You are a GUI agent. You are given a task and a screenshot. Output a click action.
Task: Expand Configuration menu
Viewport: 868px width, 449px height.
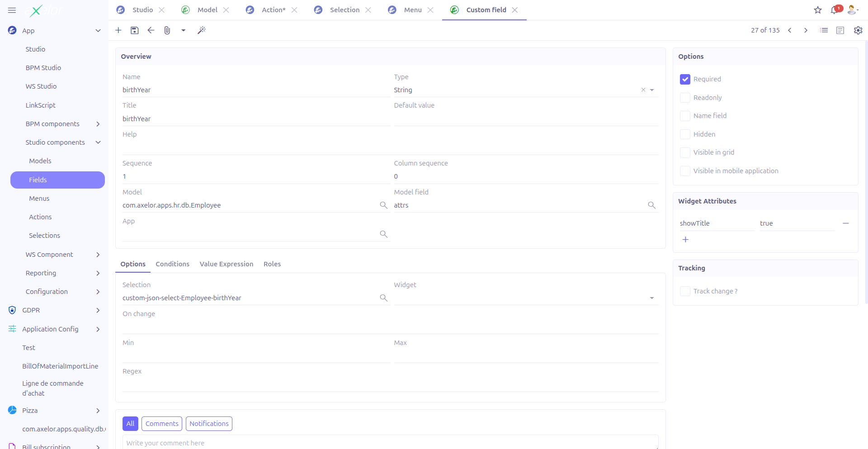pos(98,292)
